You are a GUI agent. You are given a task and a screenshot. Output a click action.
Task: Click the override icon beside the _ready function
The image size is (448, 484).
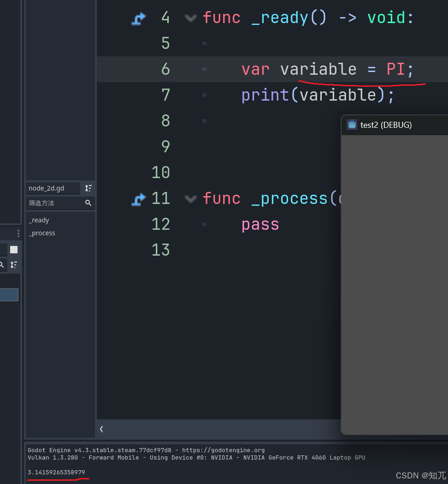tap(138, 18)
